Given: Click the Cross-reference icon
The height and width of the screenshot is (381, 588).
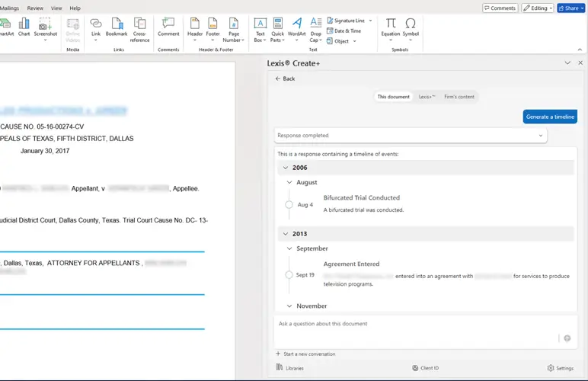Looking at the screenshot, I should point(139,28).
